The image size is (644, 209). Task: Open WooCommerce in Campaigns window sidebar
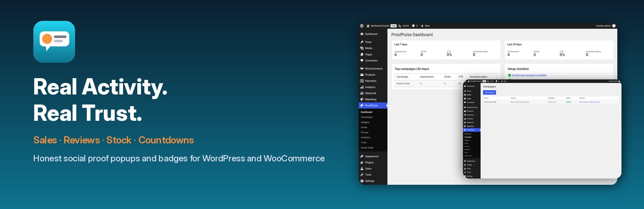pyautogui.click(x=472, y=107)
